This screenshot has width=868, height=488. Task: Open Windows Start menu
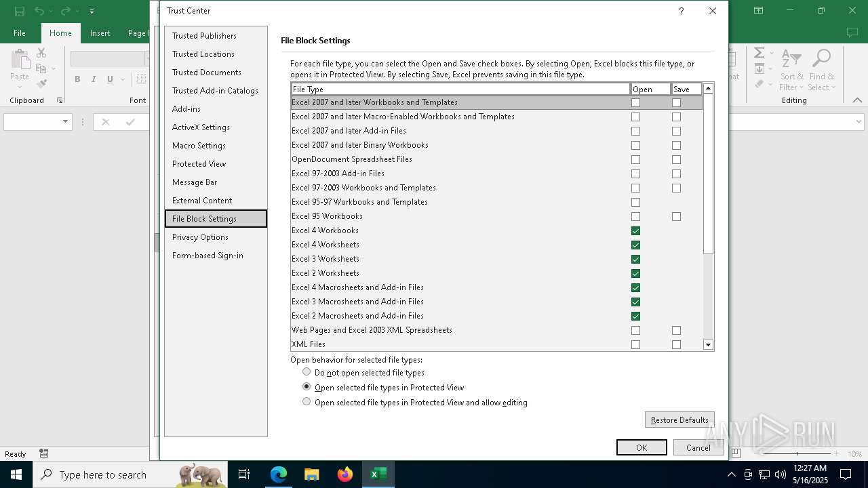(x=16, y=474)
